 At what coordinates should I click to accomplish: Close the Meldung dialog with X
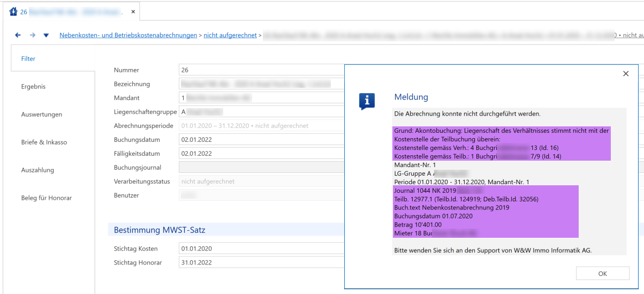[626, 74]
